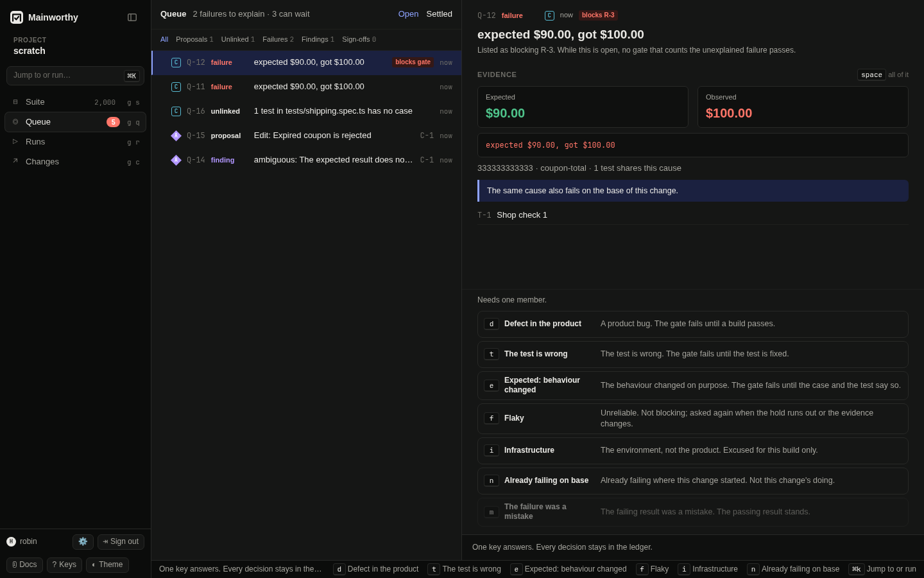Collapse the sidebar panel icon
Viewport: 924px width, 578px height.
132,17
